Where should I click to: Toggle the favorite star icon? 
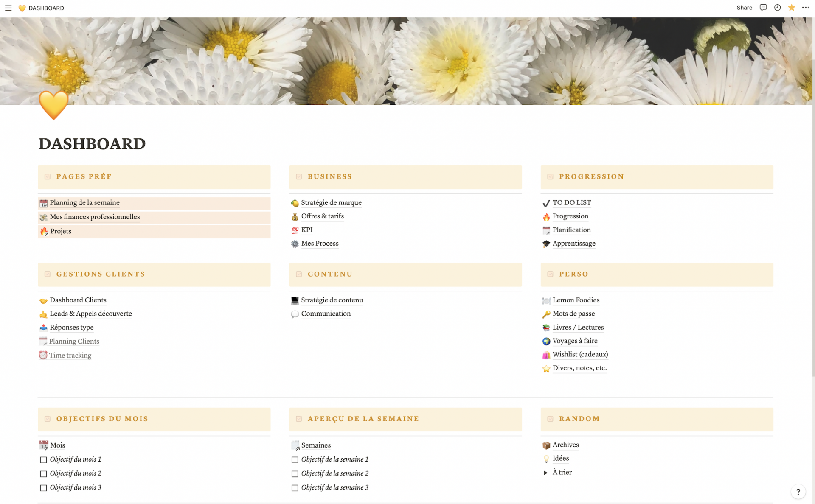pyautogui.click(x=791, y=8)
